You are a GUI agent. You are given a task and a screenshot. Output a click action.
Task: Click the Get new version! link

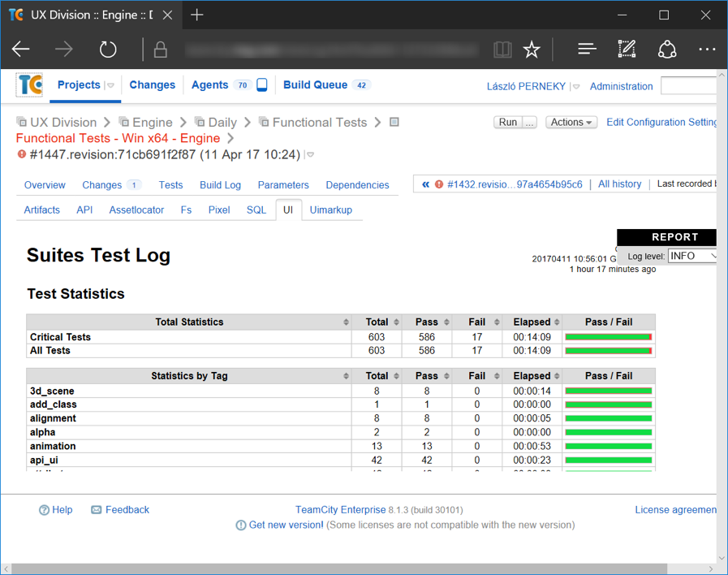click(x=286, y=525)
